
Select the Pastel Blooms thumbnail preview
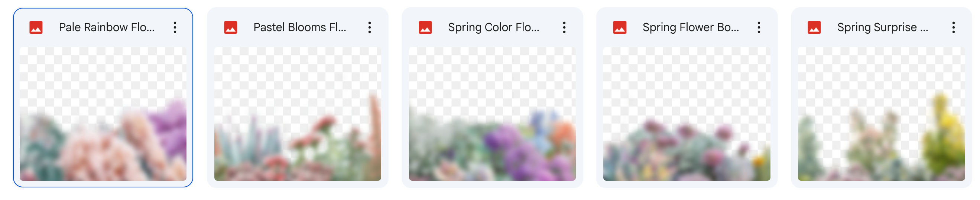pyautogui.click(x=298, y=113)
